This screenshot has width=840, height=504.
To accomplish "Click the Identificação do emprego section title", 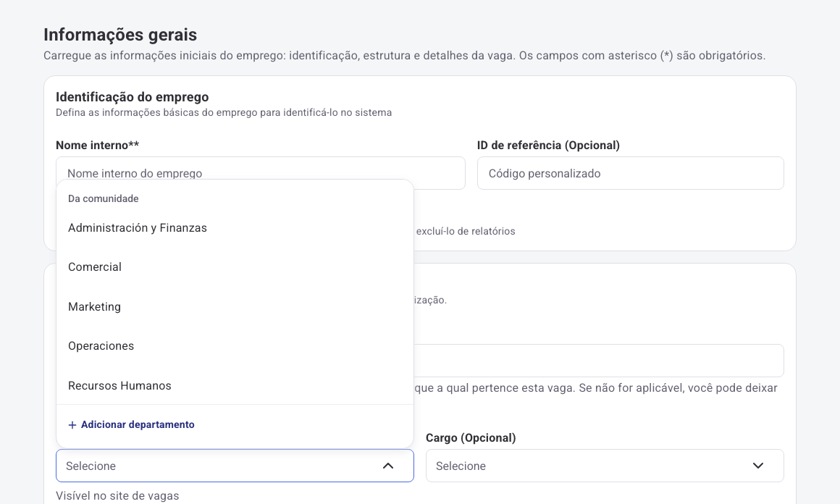I will coord(133,97).
